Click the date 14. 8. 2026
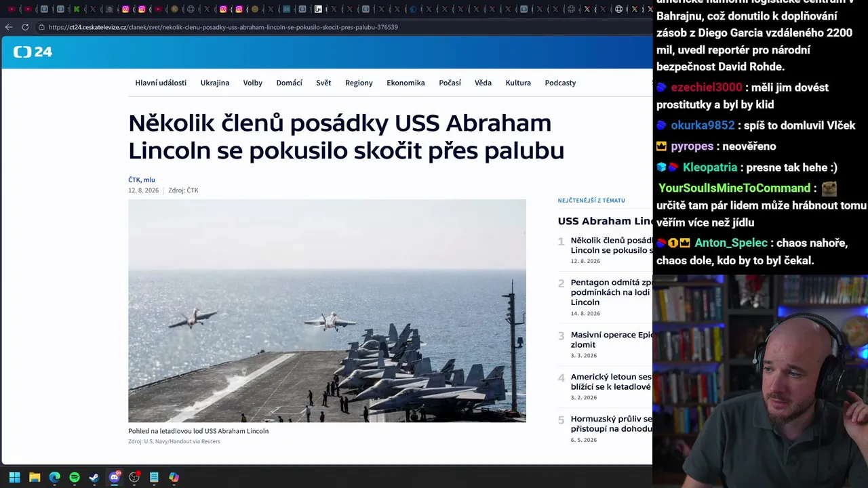The height and width of the screenshot is (488, 868). (585, 314)
